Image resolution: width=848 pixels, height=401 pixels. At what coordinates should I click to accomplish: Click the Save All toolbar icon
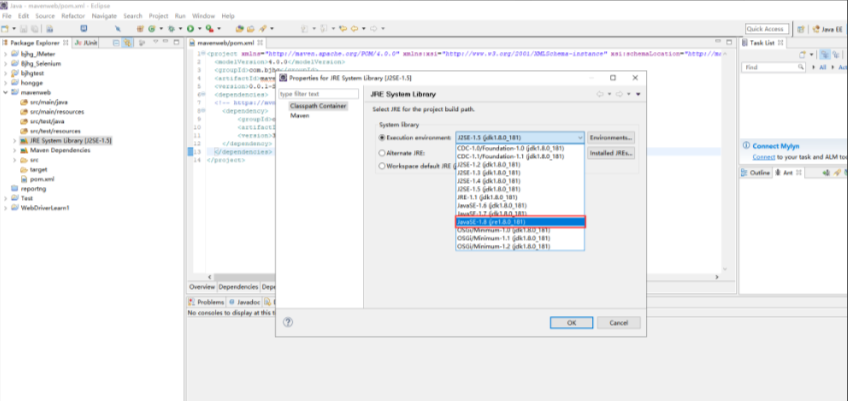(x=35, y=29)
